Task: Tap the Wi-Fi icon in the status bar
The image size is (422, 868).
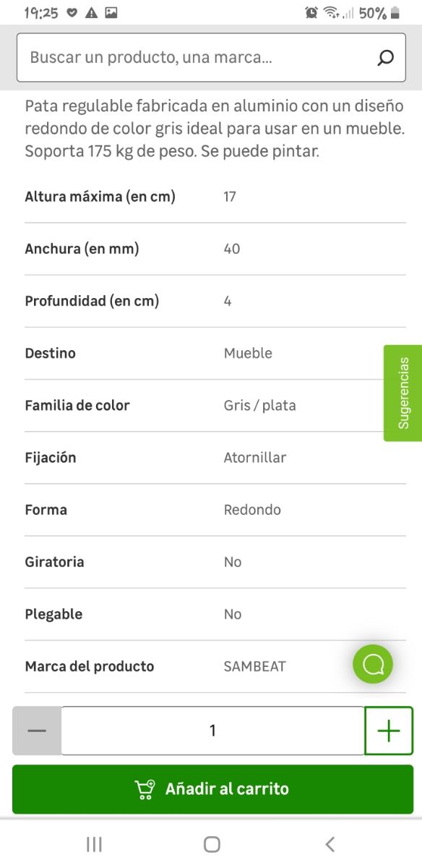Action: point(329,12)
